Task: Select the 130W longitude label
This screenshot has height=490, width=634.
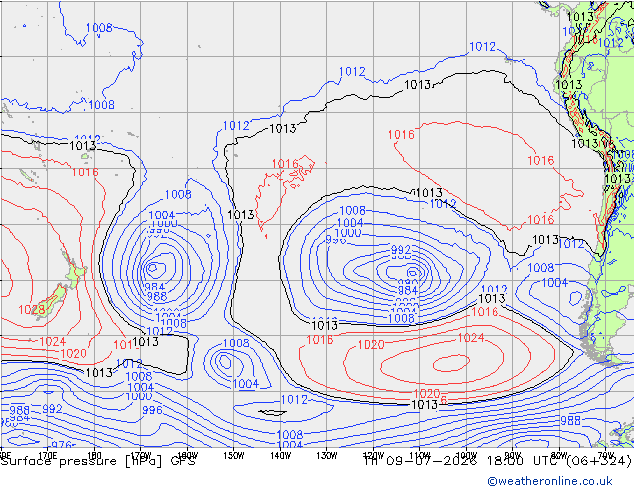Action: (327, 456)
